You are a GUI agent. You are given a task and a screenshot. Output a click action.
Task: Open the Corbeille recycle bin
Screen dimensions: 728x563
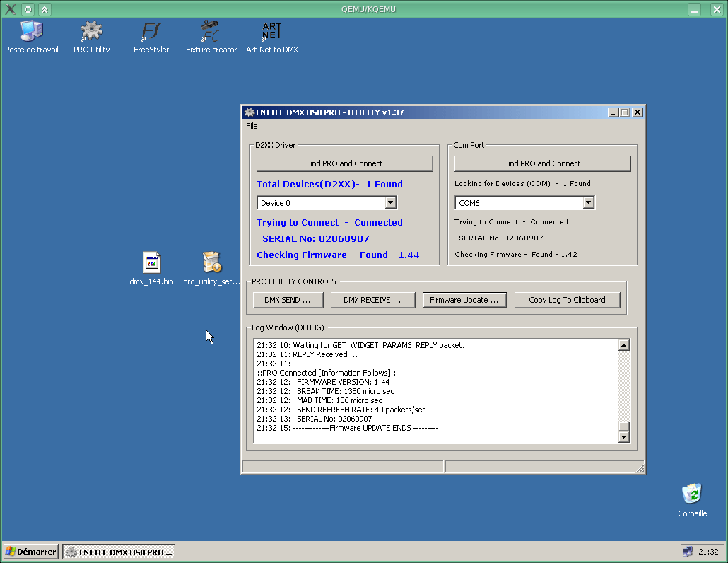[691, 495]
